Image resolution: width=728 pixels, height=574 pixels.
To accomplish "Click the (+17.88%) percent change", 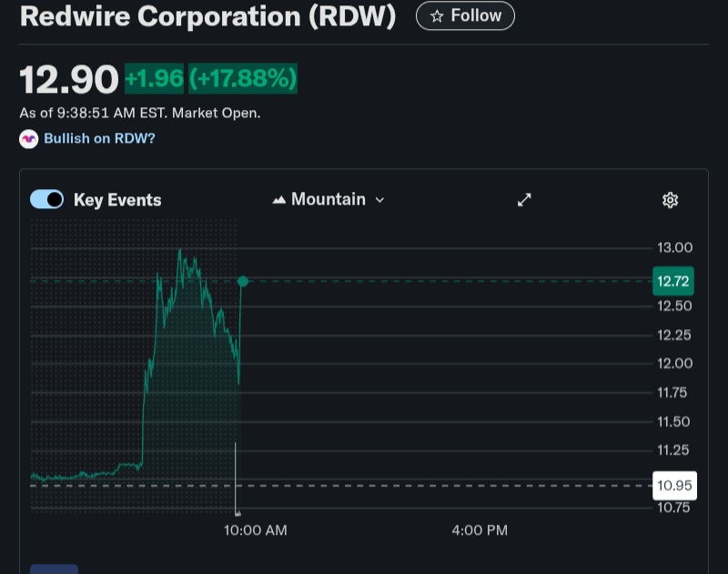I will 243,78.
